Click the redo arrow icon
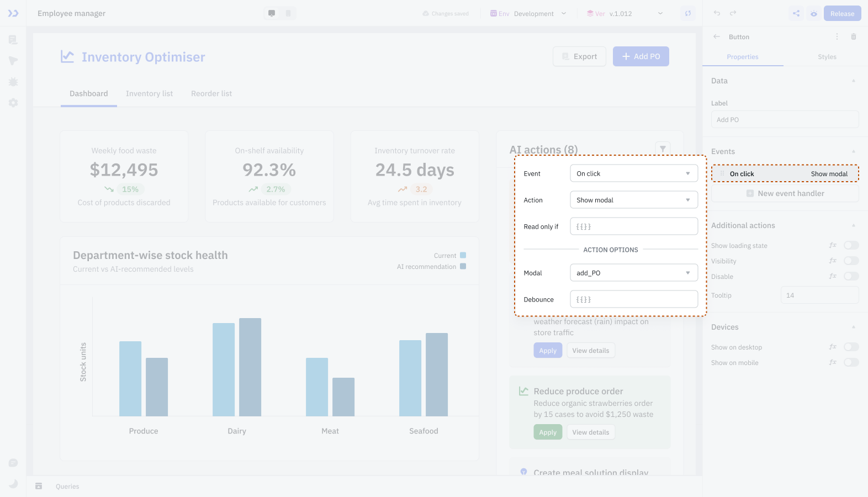Viewport: 868px width, 497px height. 733,13
